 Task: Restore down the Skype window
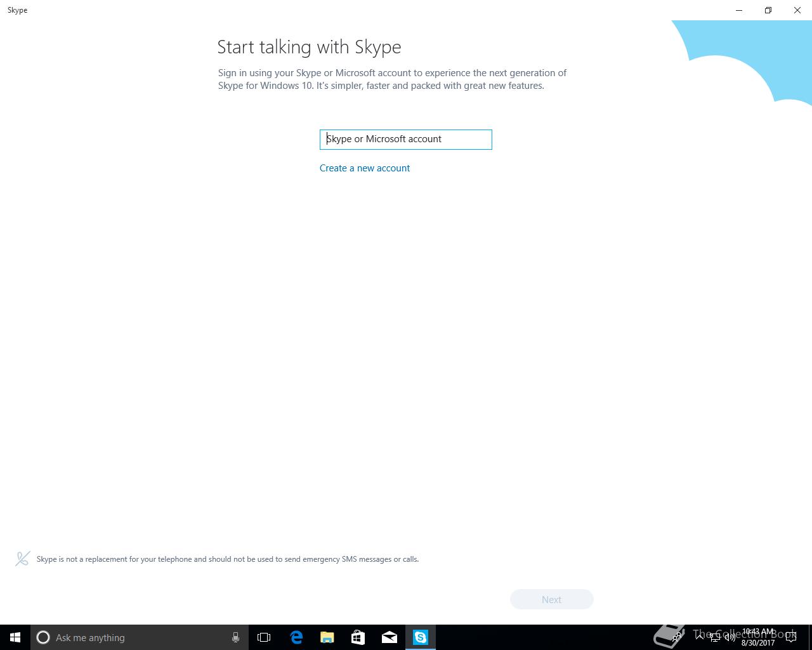point(768,10)
